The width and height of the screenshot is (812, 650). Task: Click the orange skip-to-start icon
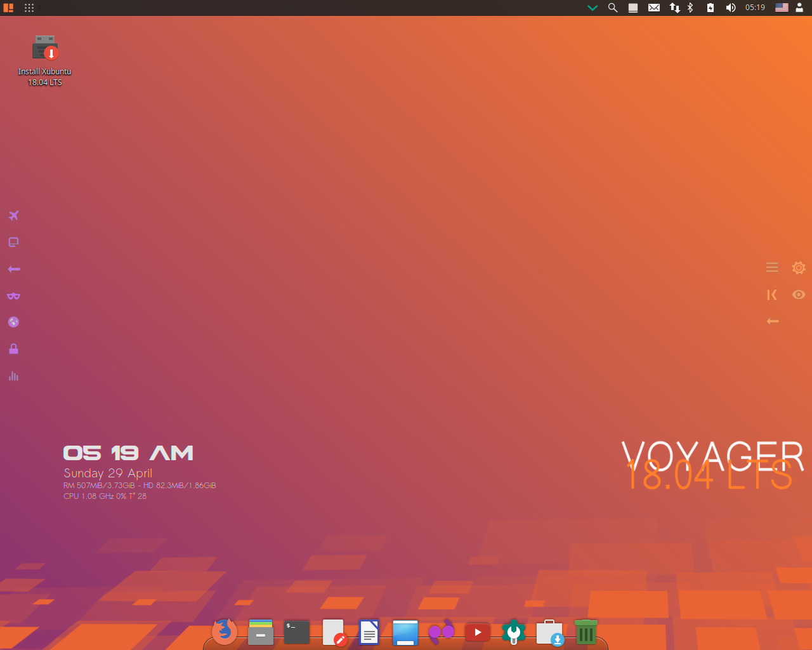pyautogui.click(x=772, y=295)
